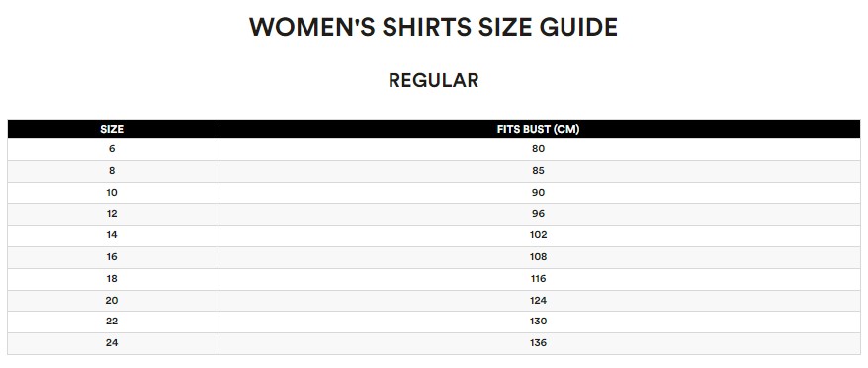Click the bust value 102

click(x=538, y=235)
